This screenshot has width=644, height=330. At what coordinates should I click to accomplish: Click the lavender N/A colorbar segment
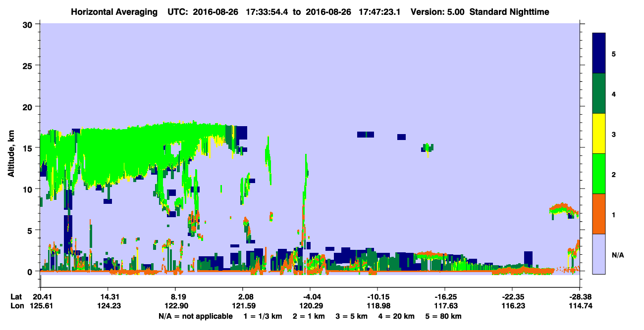coord(599,254)
